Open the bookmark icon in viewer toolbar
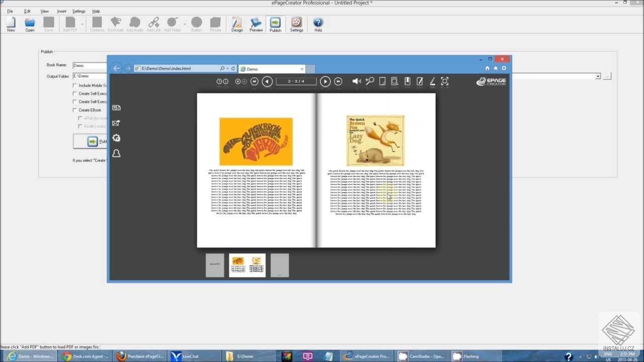Image resolution: width=644 pixels, height=362 pixels. pyautogui.click(x=408, y=81)
